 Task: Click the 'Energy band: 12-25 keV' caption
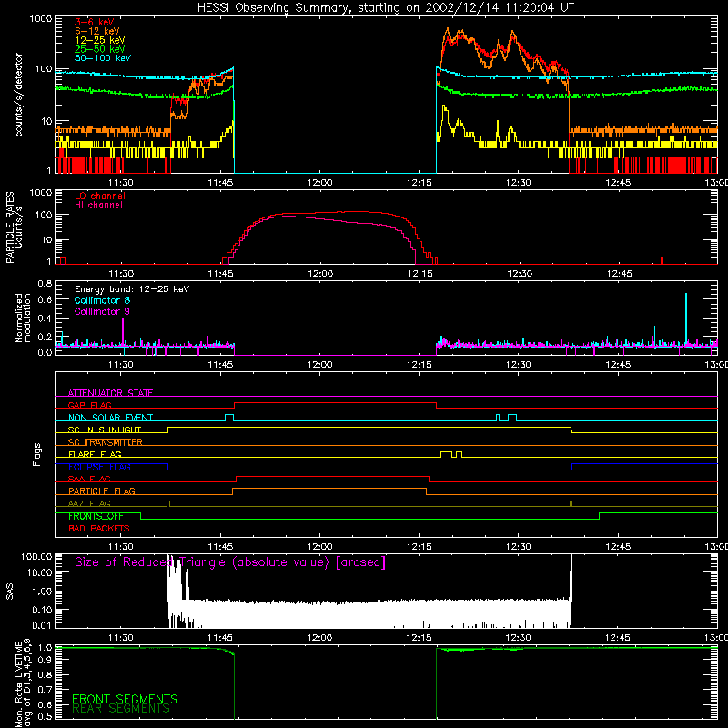(x=132, y=289)
